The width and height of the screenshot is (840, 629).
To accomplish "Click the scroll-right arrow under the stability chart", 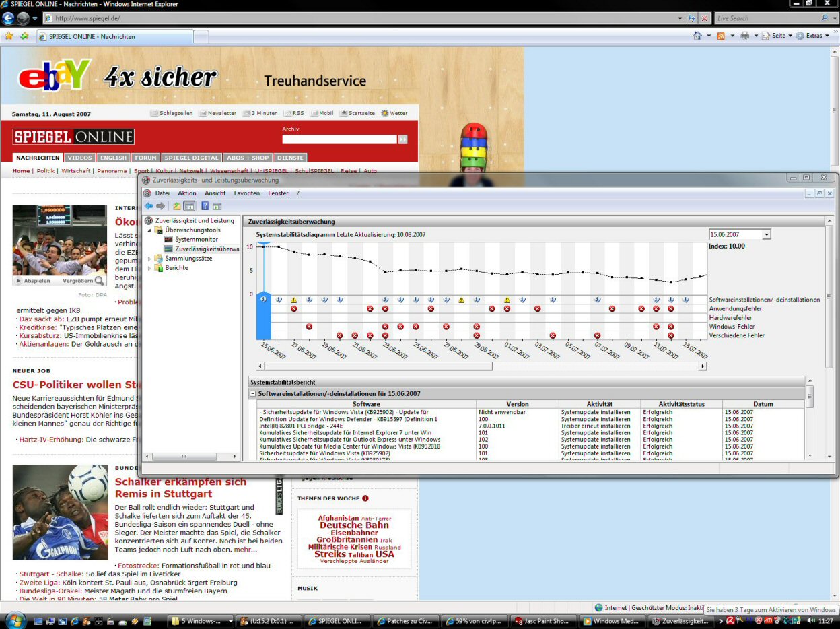I will [703, 366].
